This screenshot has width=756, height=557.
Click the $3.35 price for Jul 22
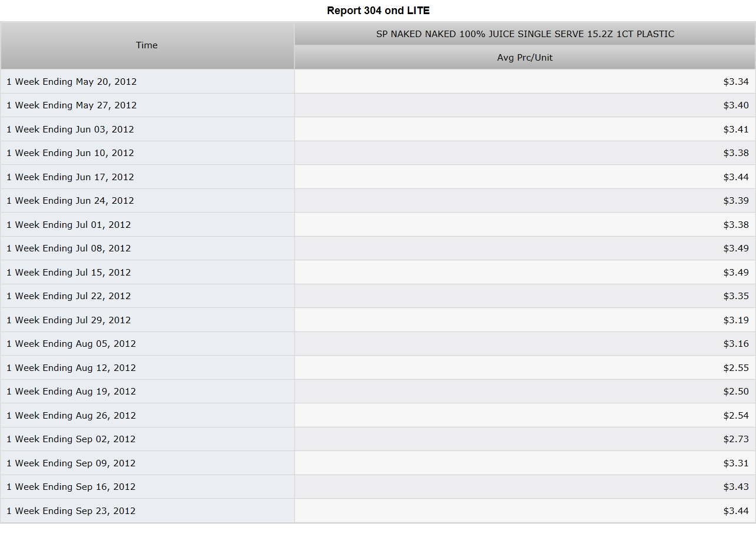click(736, 296)
